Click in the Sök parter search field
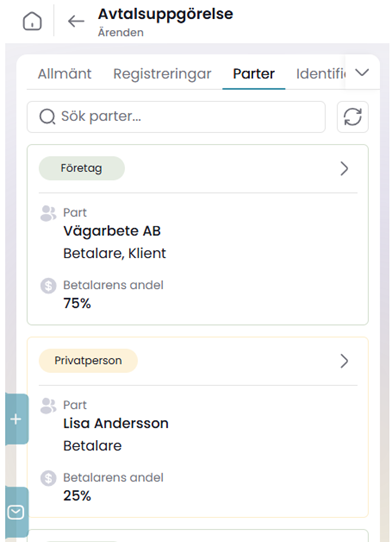The height and width of the screenshot is (542, 392). tap(176, 117)
